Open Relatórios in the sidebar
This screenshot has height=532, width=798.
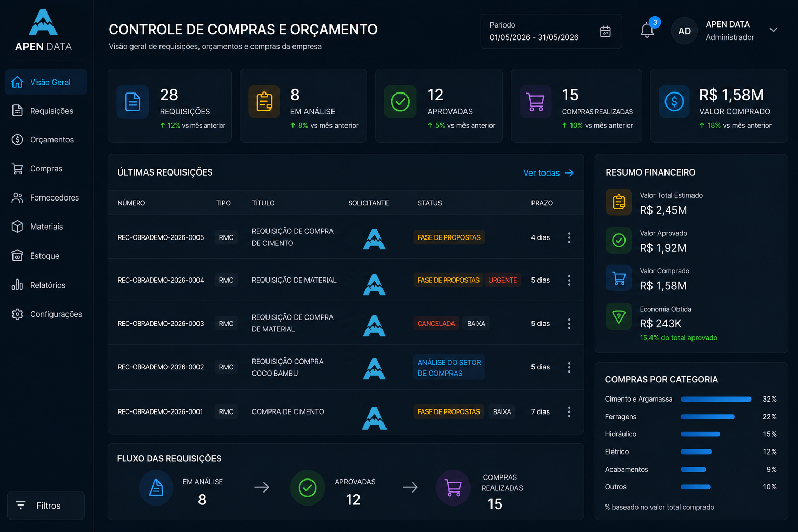[x=46, y=285]
